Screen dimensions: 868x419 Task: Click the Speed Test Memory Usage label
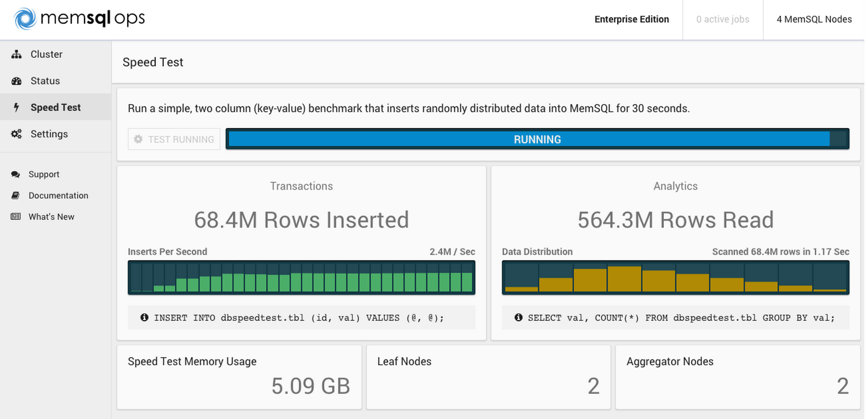click(192, 362)
